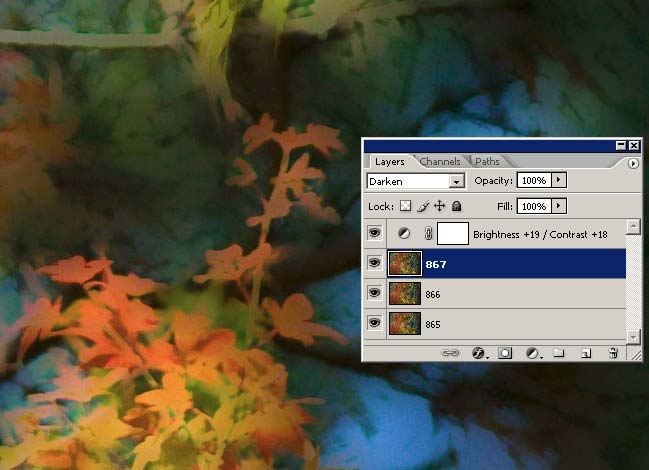Select the layer 866 thumbnail

click(x=405, y=293)
